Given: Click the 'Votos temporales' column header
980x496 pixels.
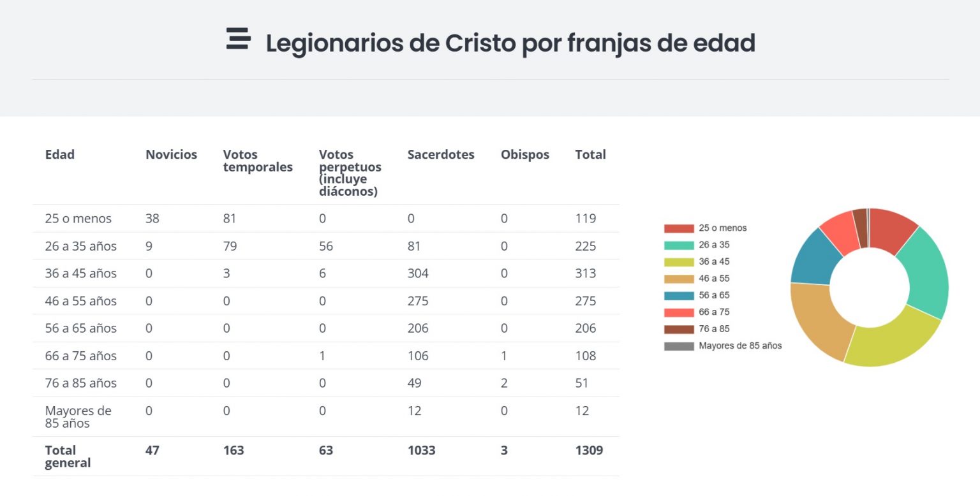Looking at the screenshot, I should [x=258, y=161].
